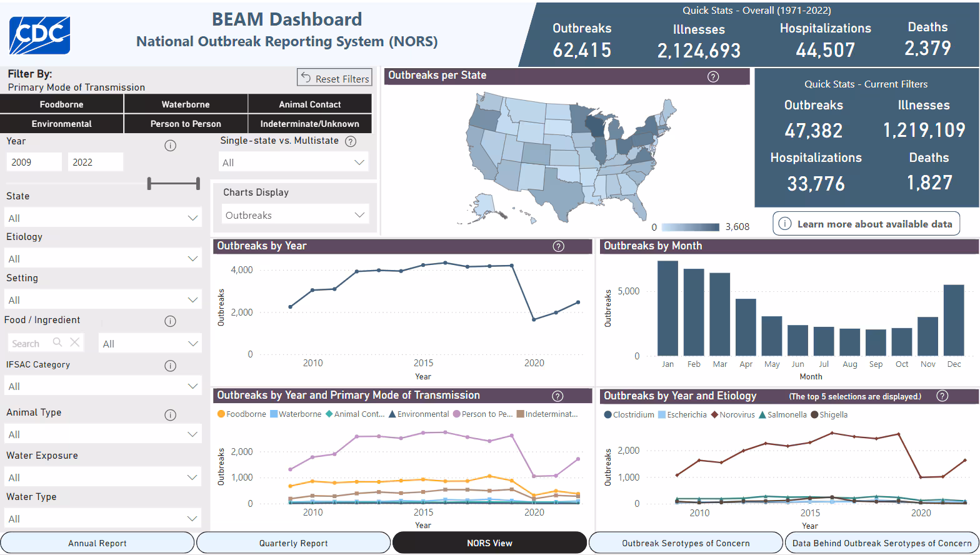Filter by Waterborne transmission
This screenshot has height=555, width=980.
[186, 104]
